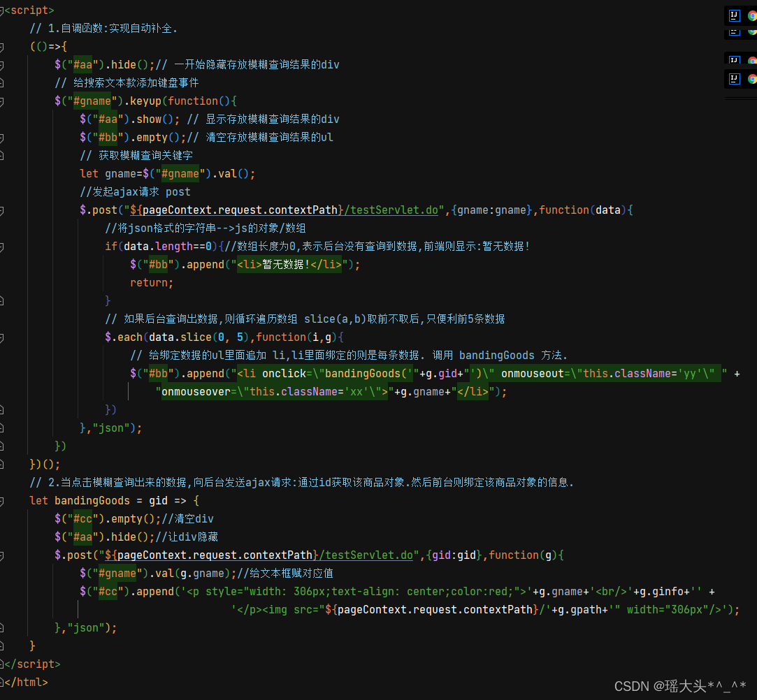Click the highlighted "#aa" selector string
Viewport: 757px width, 700px height.
[82, 64]
